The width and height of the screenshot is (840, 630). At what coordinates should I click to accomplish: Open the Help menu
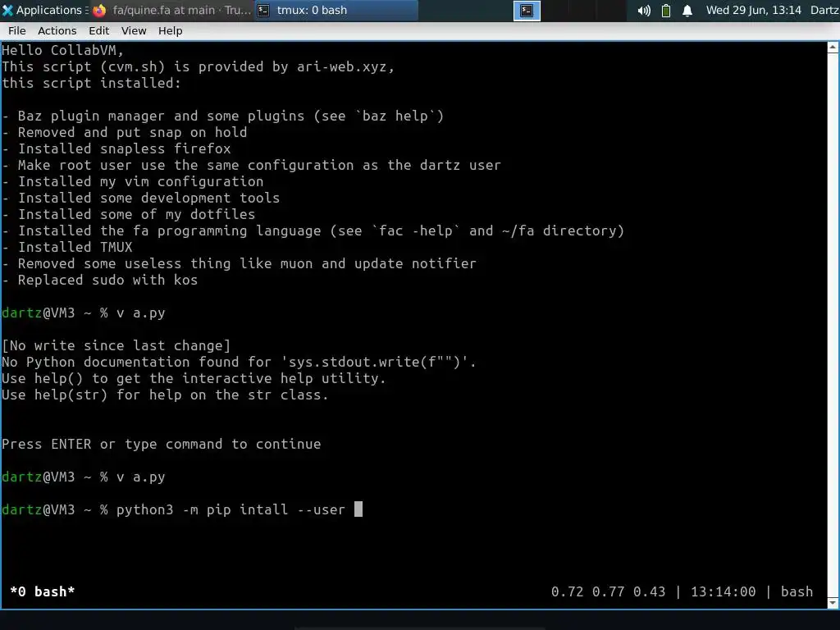[x=171, y=31]
